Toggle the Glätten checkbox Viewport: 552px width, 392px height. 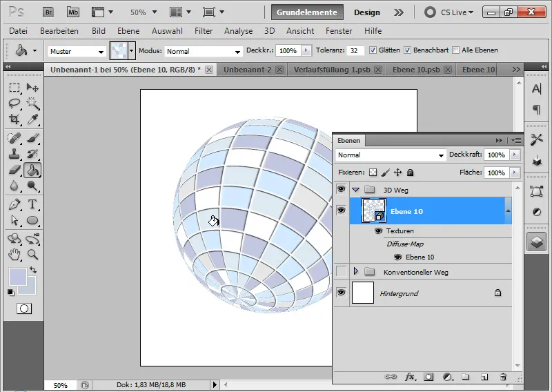pyautogui.click(x=373, y=50)
